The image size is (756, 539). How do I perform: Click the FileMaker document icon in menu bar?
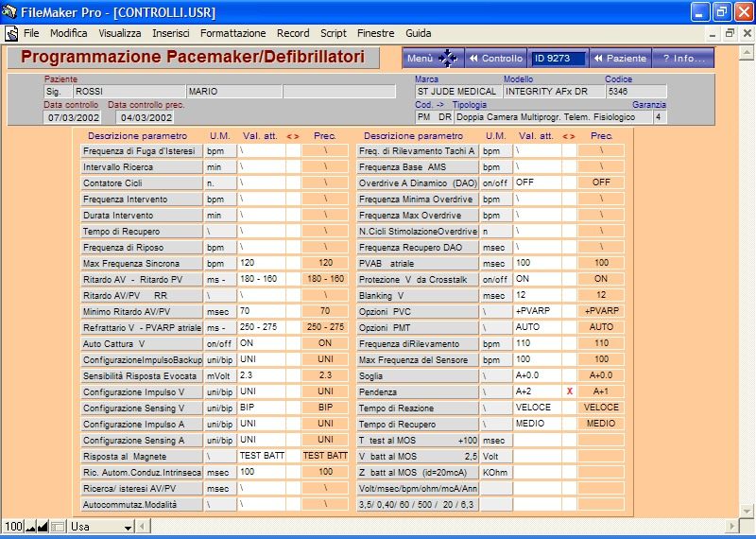point(12,33)
